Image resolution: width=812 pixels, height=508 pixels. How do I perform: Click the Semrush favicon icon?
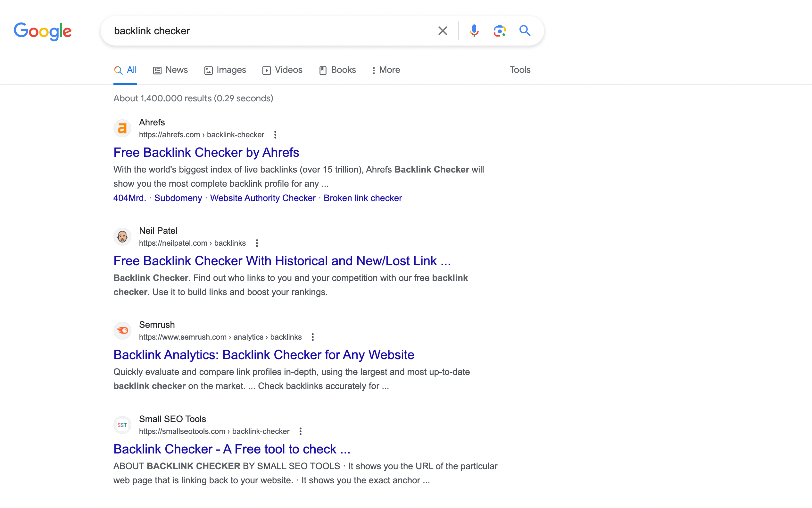click(122, 331)
